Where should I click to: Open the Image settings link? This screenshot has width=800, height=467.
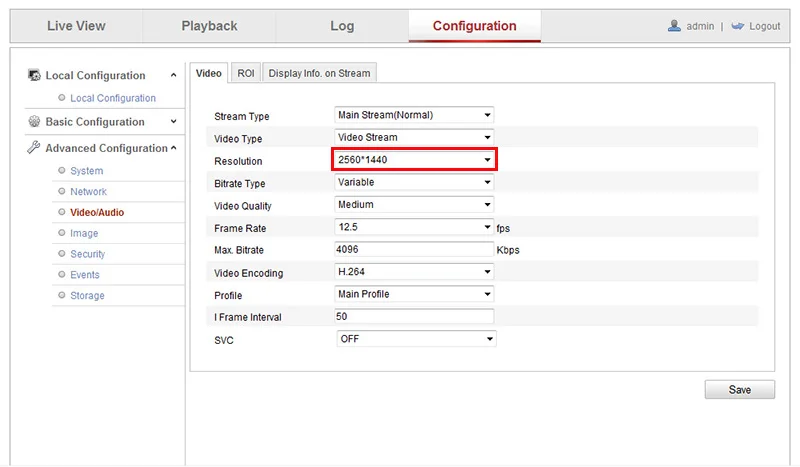84,233
